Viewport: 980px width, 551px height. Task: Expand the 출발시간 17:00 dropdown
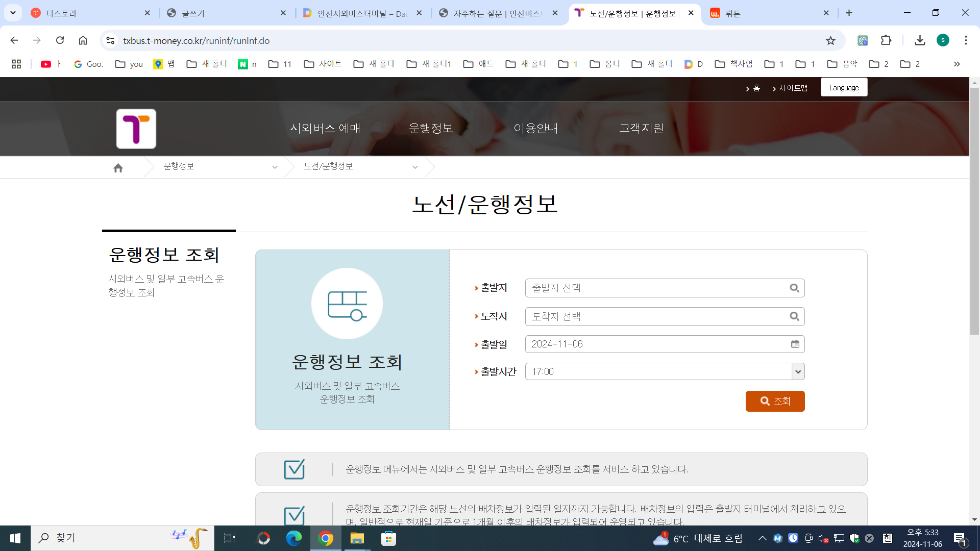tap(798, 372)
